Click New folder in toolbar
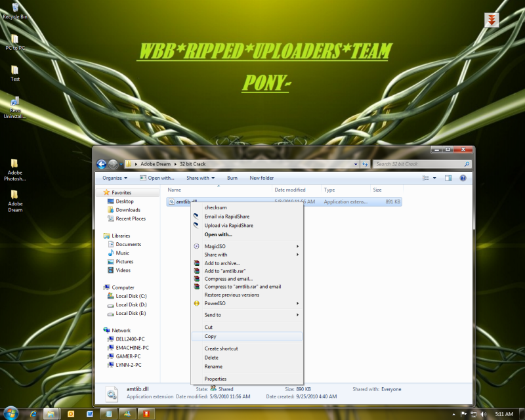 tap(261, 178)
